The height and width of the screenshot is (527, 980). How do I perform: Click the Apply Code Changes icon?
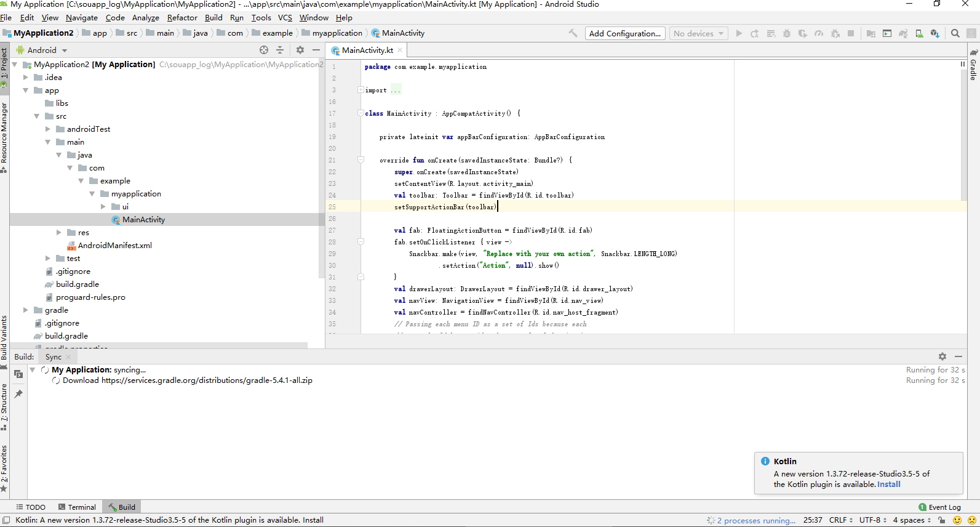(x=771, y=33)
